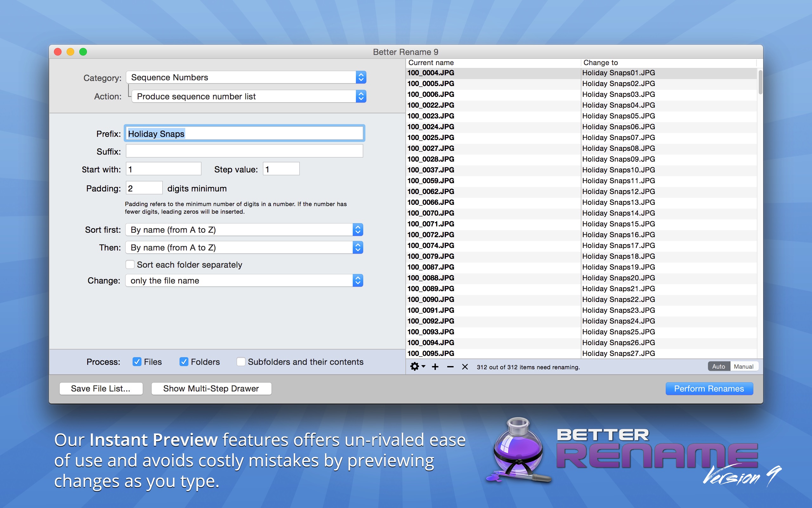Select row 100_0074.JPG
812x508 pixels.
coord(581,246)
